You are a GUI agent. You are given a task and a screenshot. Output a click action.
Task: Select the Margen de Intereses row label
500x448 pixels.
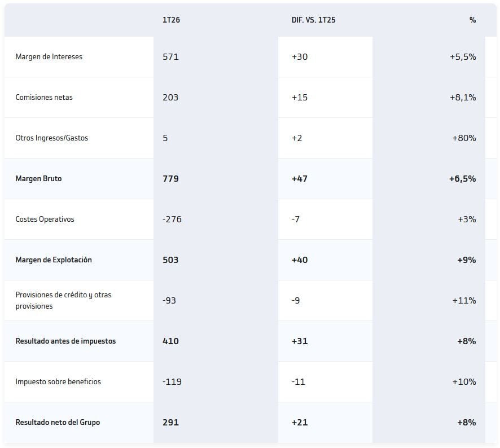tap(49, 57)
